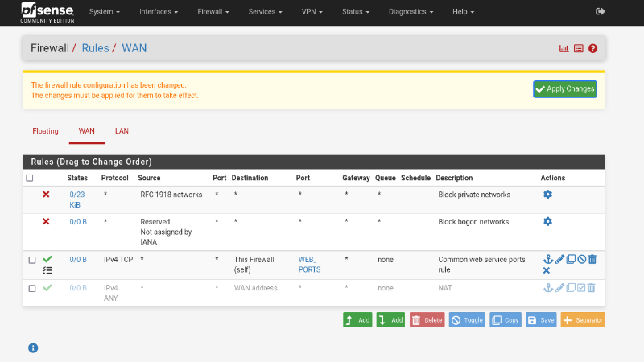Click 'WAN address' destination text
Screen dimensions: 644x362
(255, 288)
